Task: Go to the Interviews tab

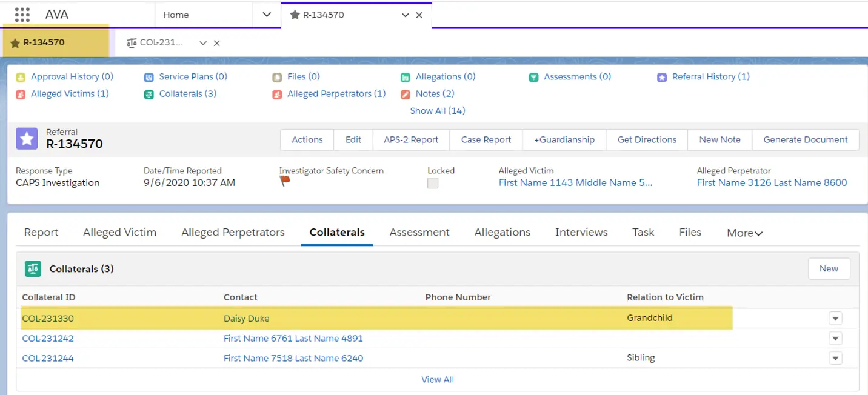Action: tap(581, 232)
